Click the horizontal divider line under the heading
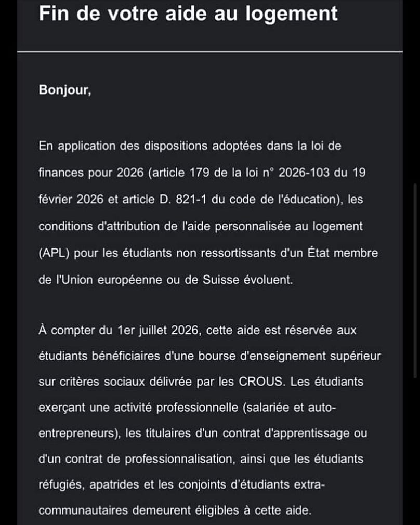The height and width of the screenshot is (525, 420). click(x=210, y=52)
